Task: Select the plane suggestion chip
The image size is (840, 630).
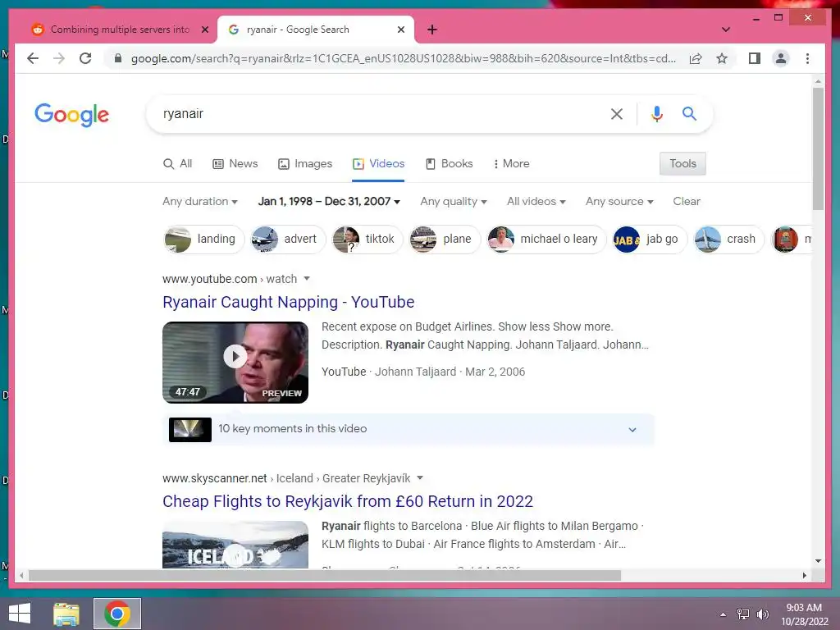Action: coord(445,239)
